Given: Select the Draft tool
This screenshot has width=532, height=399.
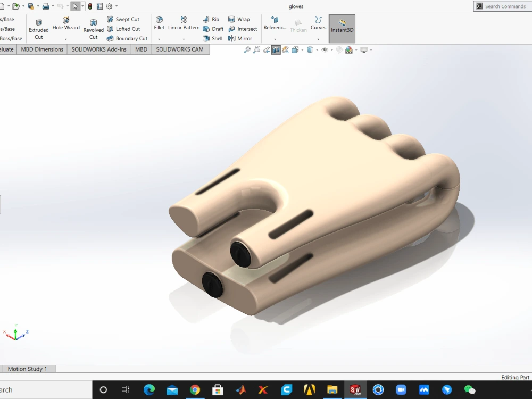Looking at the screenshot, I should pos(213,29).
